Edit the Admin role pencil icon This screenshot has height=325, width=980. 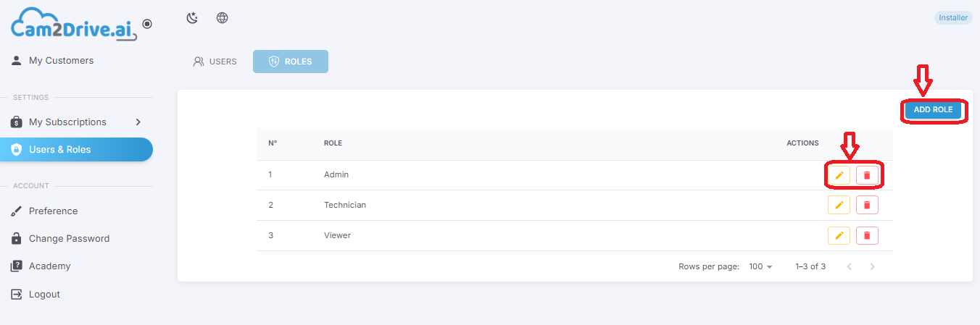(839, 175)
